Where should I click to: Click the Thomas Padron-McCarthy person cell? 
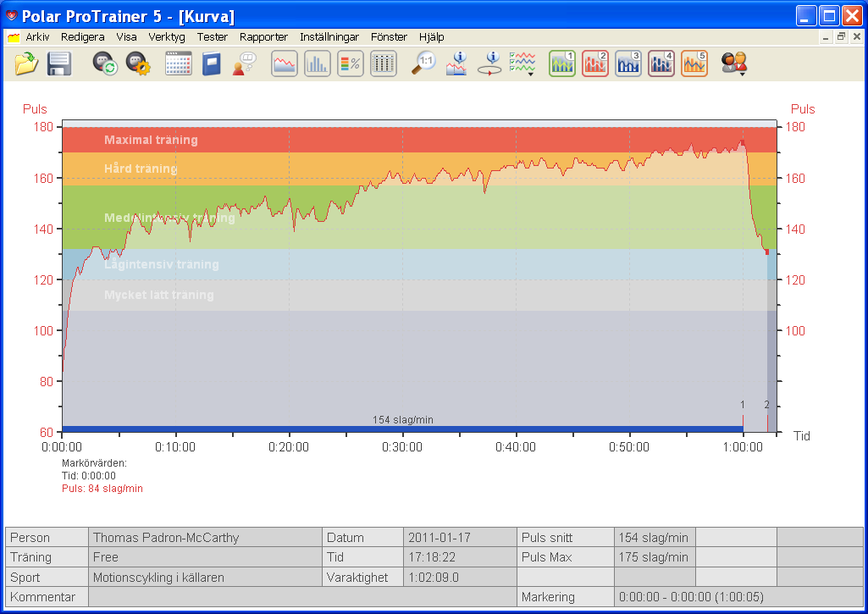coord(206,538)
